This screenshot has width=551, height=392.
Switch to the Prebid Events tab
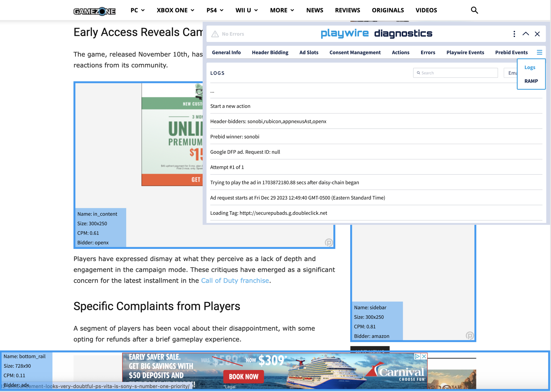(511, 52)
